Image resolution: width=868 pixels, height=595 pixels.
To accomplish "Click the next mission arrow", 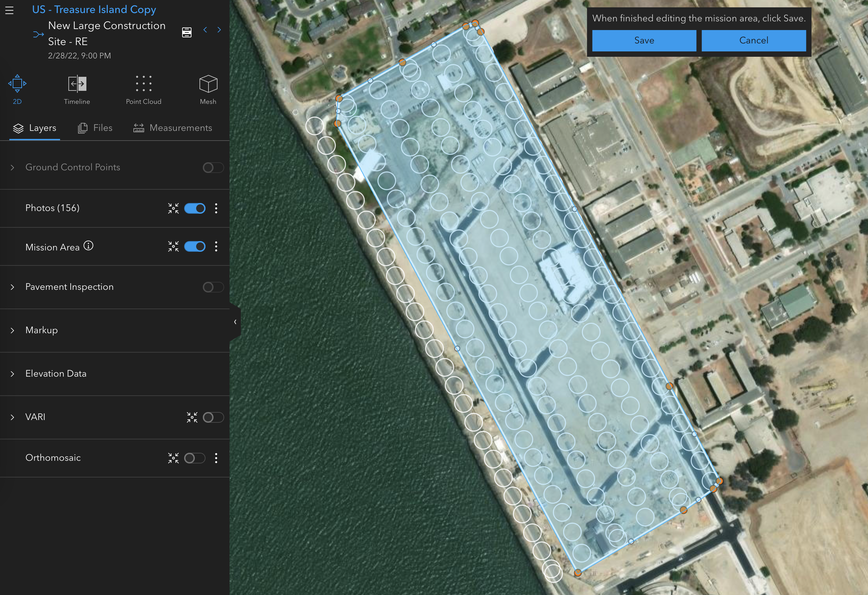I will coord(219,29).
